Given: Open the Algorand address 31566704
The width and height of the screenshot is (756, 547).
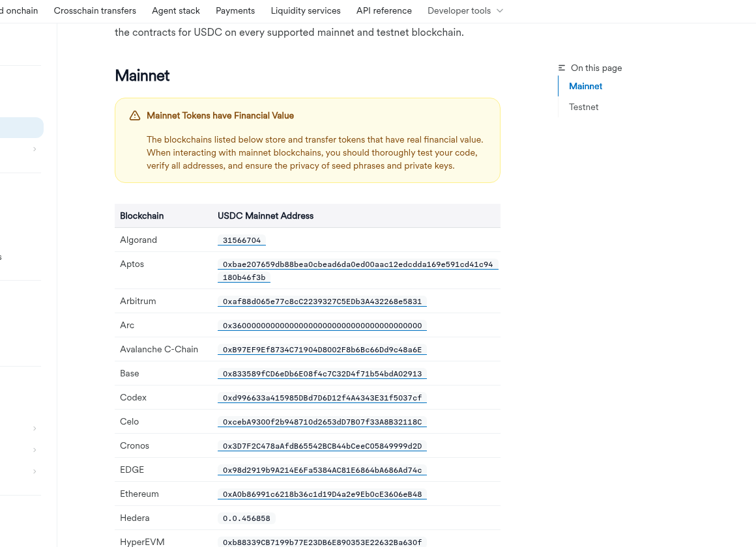Looking at the screenshot, I should tap(242, 240).
